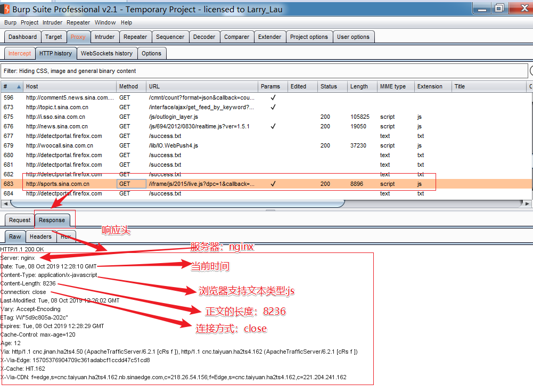Select row 675 i.sso.sina.com.cn
Screen dimensions: 533x392
[266, 117]
